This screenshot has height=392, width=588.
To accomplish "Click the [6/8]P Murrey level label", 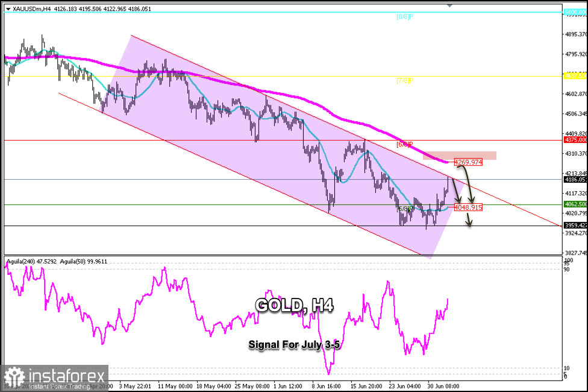I will pyautogui.click(x=405, y=144).
